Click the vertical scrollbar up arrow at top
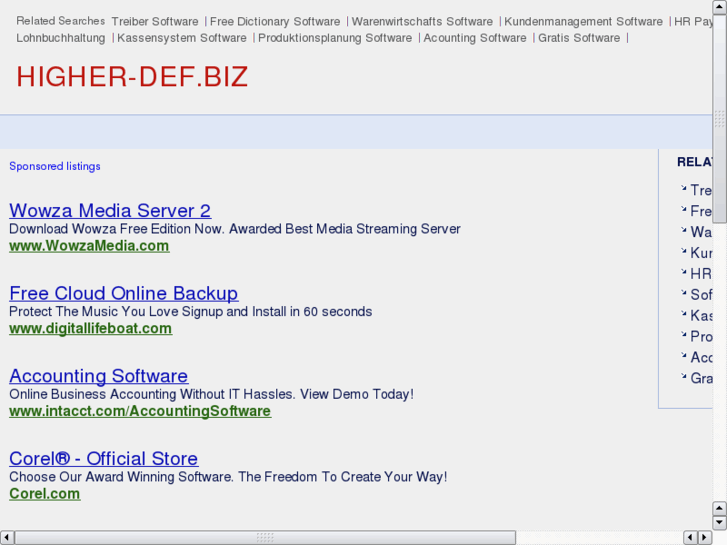The image size is (727, 545). click(x=720, y=7)
